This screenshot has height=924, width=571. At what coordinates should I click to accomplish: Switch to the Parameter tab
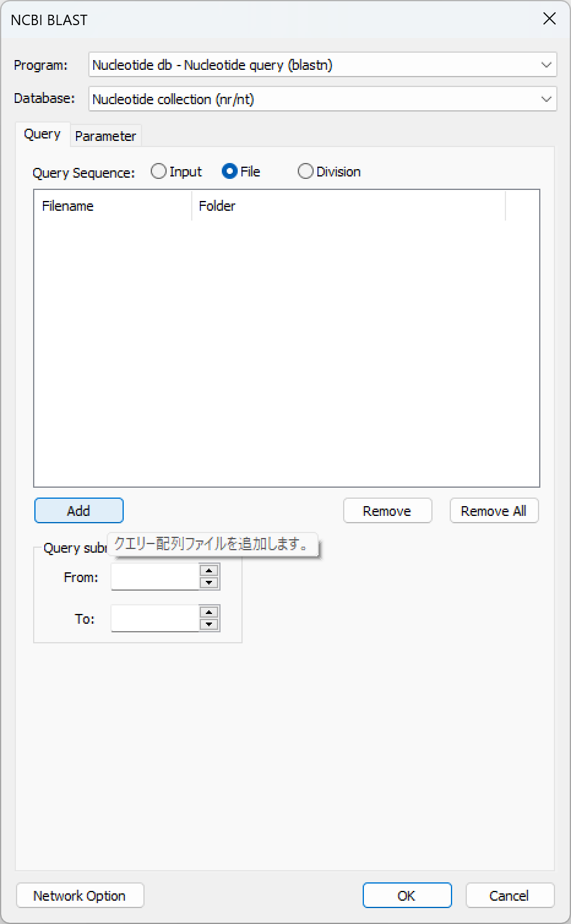point(105,136)
